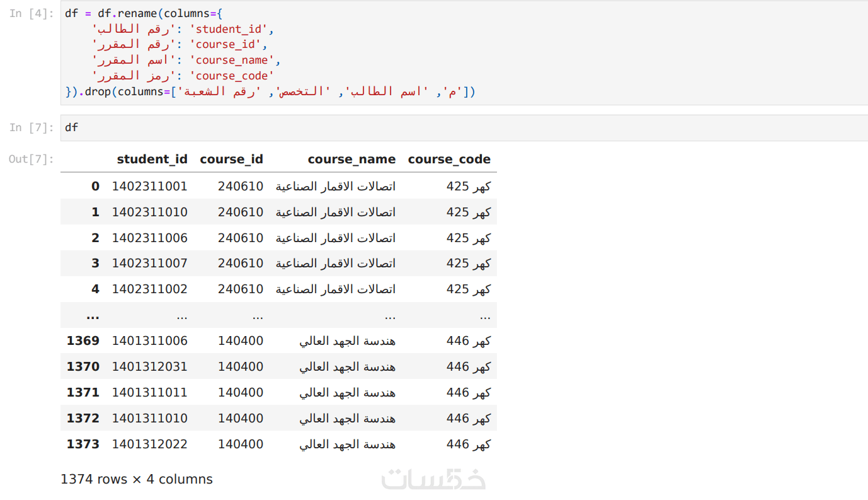Click the course_name cell in row 1372
Image resolution: width=868 pixels, height=500 pixels.
click(x=348, y=418)
